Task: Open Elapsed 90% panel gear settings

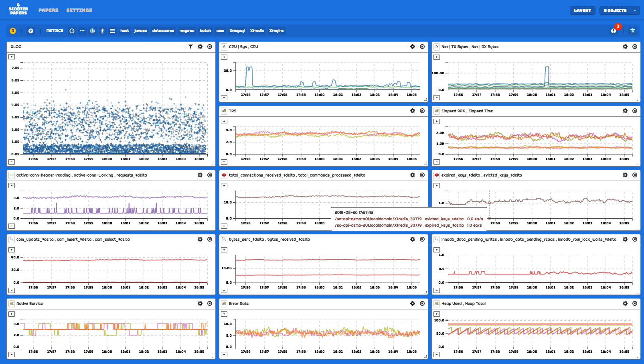Action: point(625,111)
